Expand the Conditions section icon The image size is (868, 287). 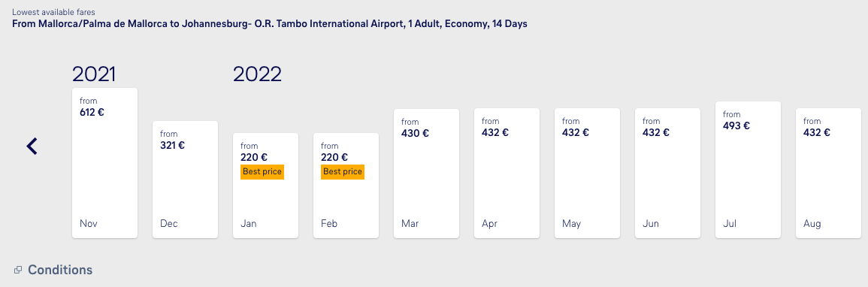[18, 270]
